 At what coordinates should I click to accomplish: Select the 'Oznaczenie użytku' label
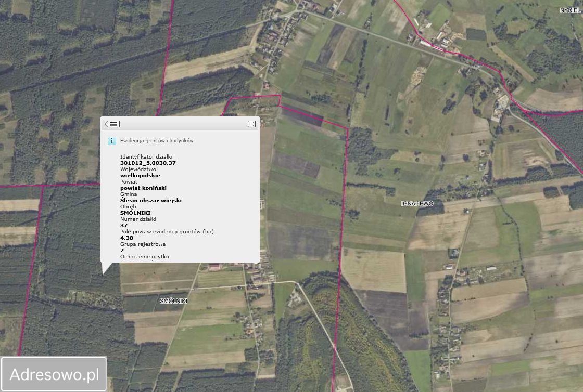pyautogui.click(x=145, y=256)
